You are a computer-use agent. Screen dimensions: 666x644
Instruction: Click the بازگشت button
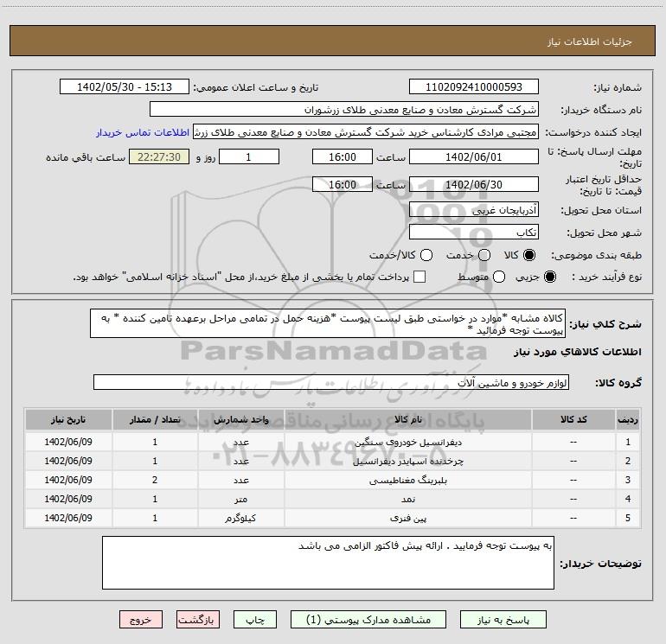pos(198,620)
